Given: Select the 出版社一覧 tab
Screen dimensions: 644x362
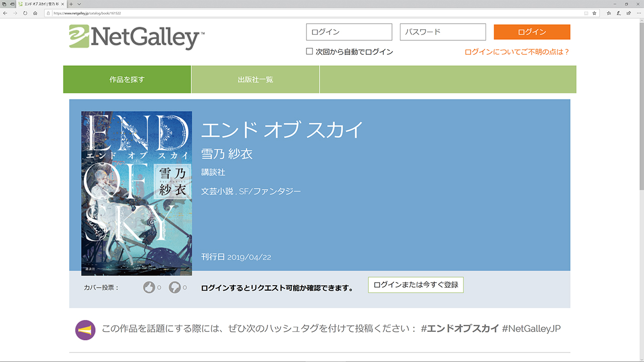Looking at the screenshot, I should tap(256, 79).
